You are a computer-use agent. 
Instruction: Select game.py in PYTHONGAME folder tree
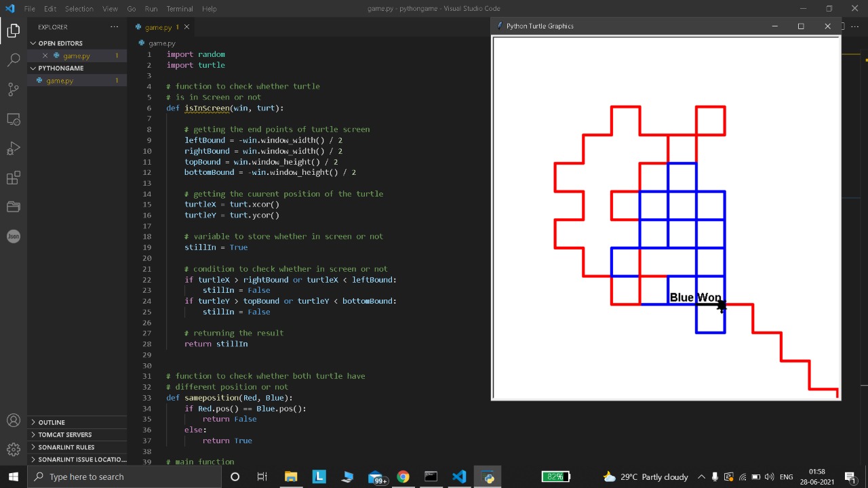[60, 81]
